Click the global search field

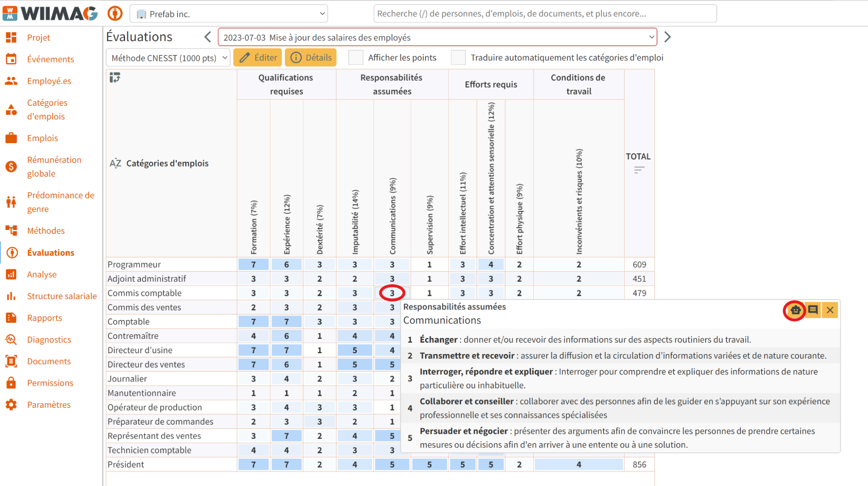(545, 13)
